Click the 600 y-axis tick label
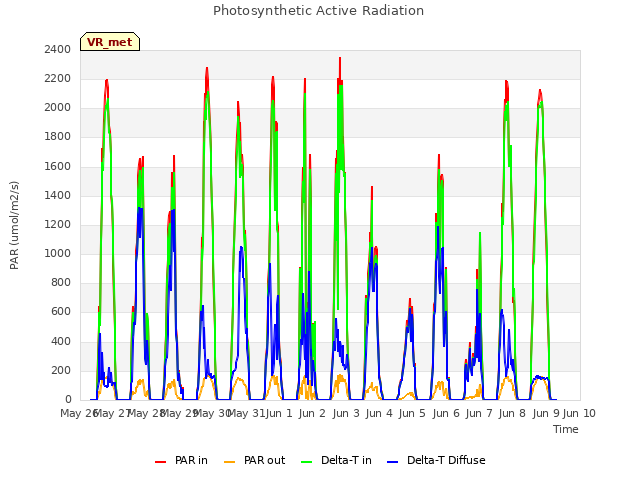This screenshot has width=640, height=480. [x=61, y=312]
